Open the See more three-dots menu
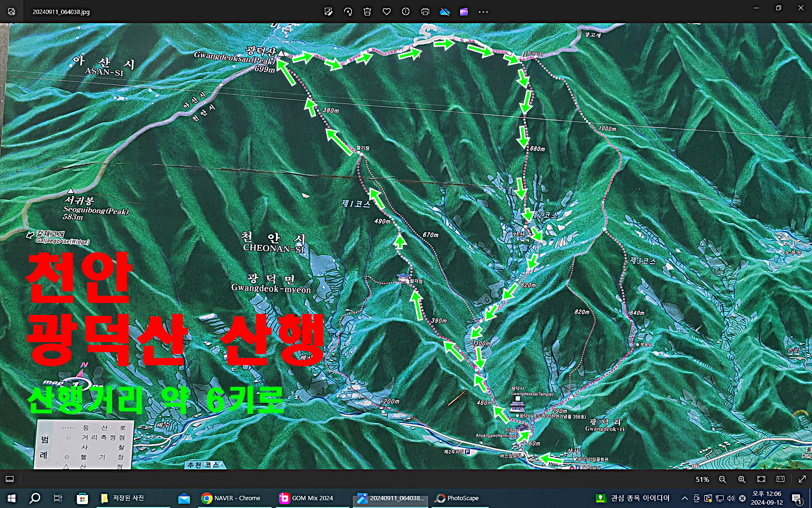 [483, 12]
